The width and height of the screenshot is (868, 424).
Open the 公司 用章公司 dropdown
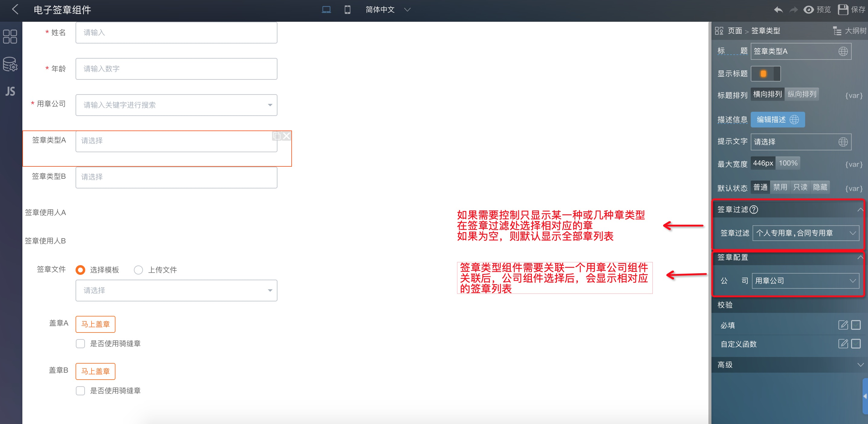pyautogui.click(x=805, y=281)
